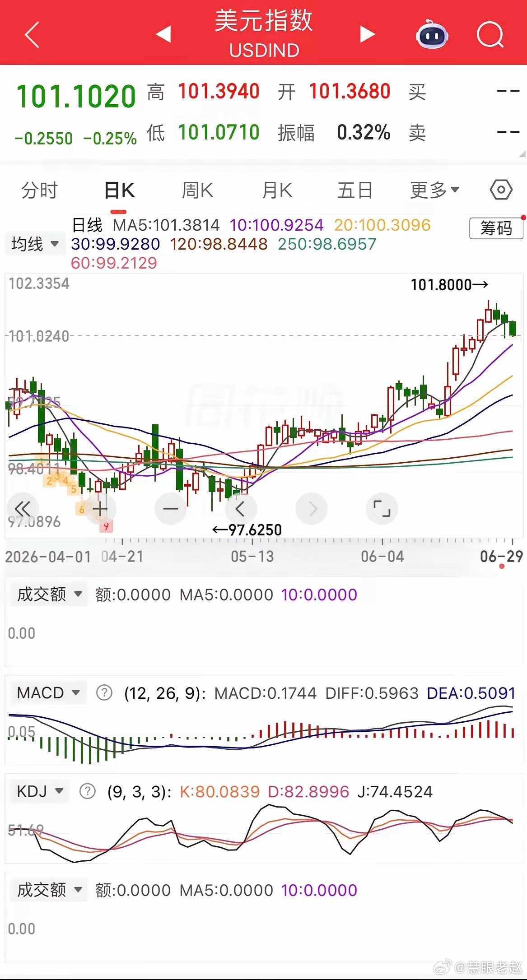Viewport: 527px width, 980px height.
Task: Tap the MA 10:100.9254 label
Action: [276, 225]
